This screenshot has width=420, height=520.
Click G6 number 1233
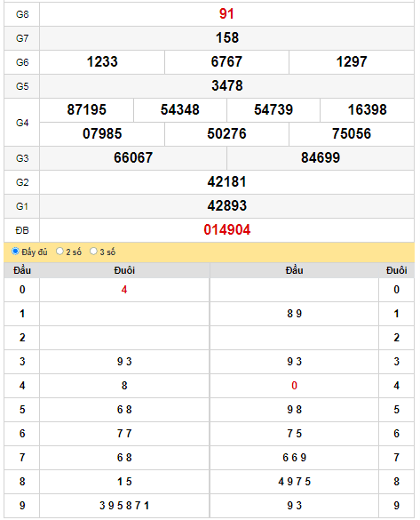pyautogui.click(x=102, y=61)
